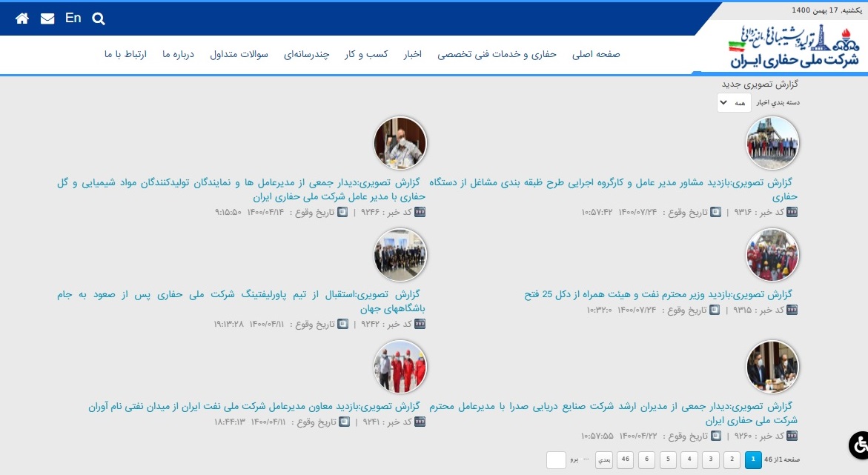Click timestamp ۱۹:۱۳:۲۸ ۱۴۰۰/۰۴/۱۱
The width and height of the screenshot is (868, 475).
tap(248, 324)
